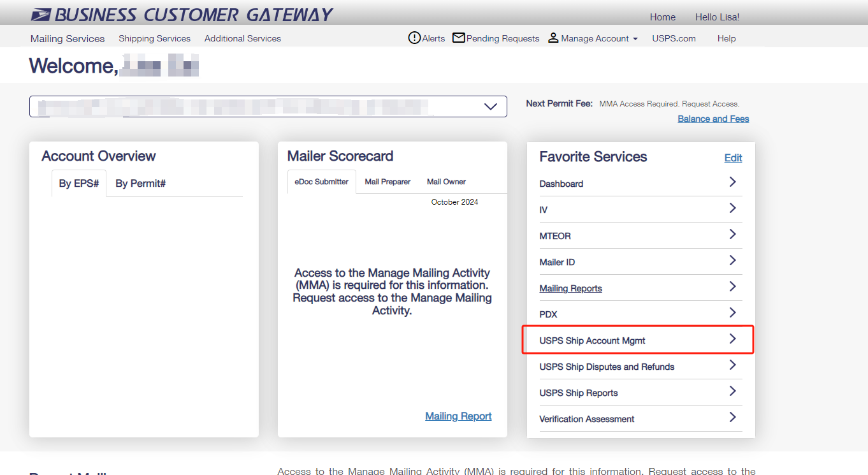Click Edit in Favorite Services
The width and height of the screenshot is (868, 475).
733,158
